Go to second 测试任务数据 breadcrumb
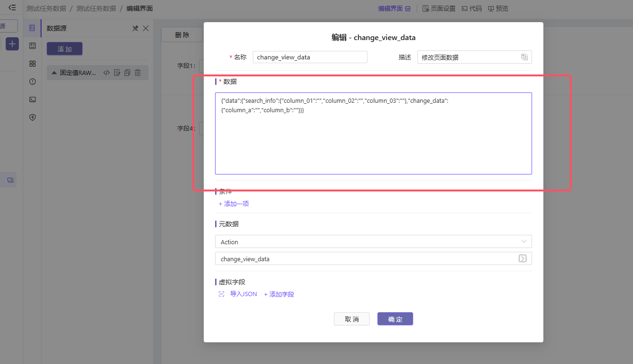Viewport: 633px width, 364px height. pos(96,8)
